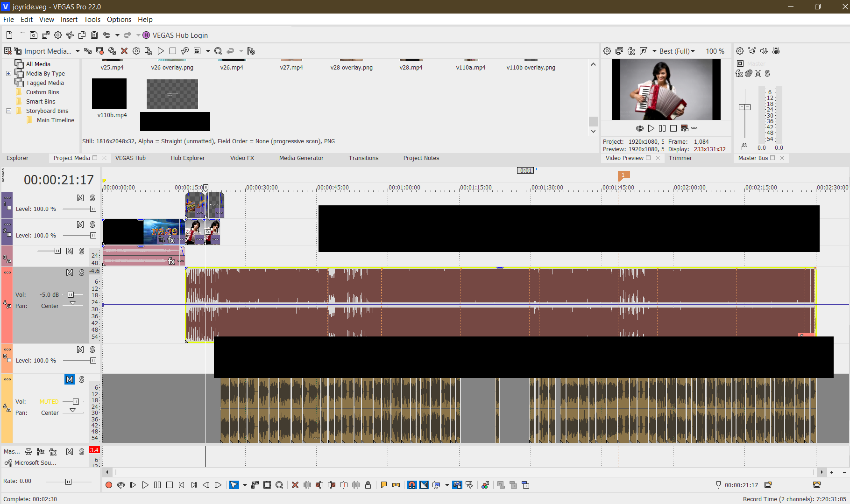Save the project with the disk icon
The height and width of the screenshot is (504, 850).
tap(34, 35)
